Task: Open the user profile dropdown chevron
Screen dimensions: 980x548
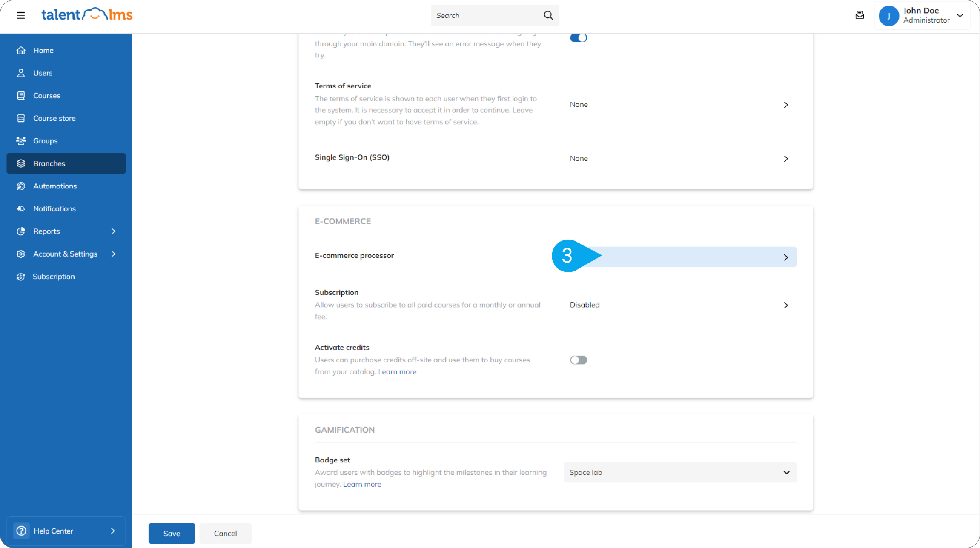Action: [x=960, y=16]
